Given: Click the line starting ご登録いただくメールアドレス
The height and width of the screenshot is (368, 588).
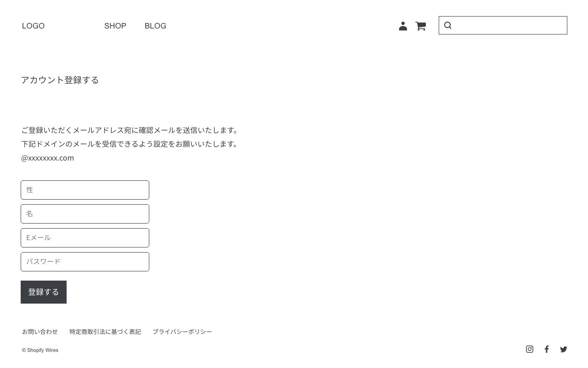Looking at the screenshot, I should (x=130, y=130).
